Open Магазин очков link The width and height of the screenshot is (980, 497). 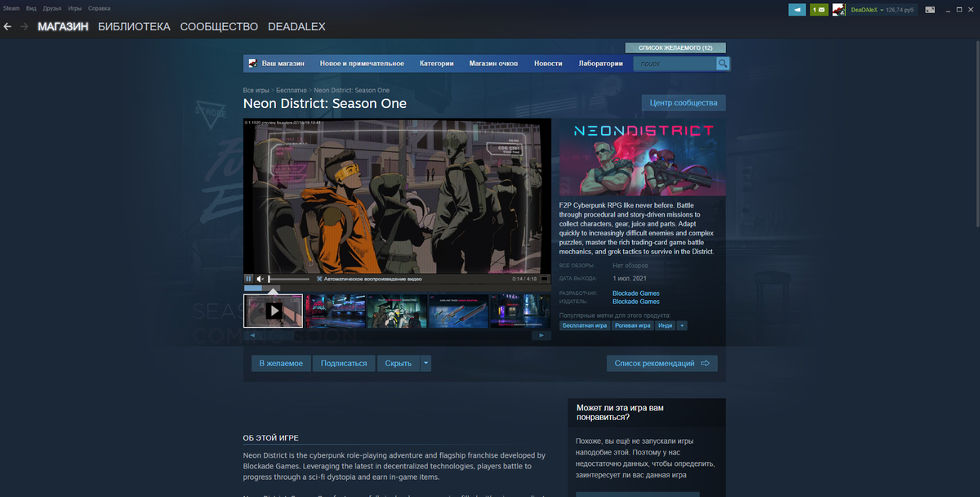click(493, 63)
